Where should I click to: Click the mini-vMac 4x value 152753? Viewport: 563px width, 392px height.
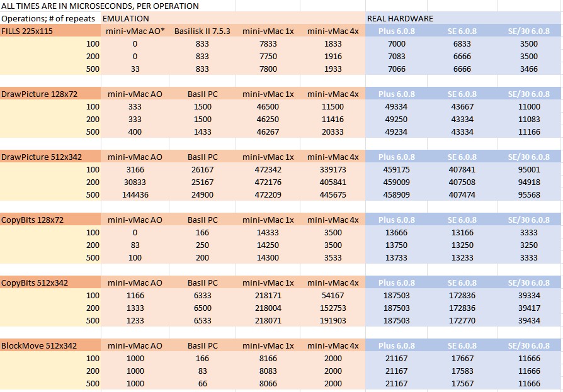tap(333, 308)
